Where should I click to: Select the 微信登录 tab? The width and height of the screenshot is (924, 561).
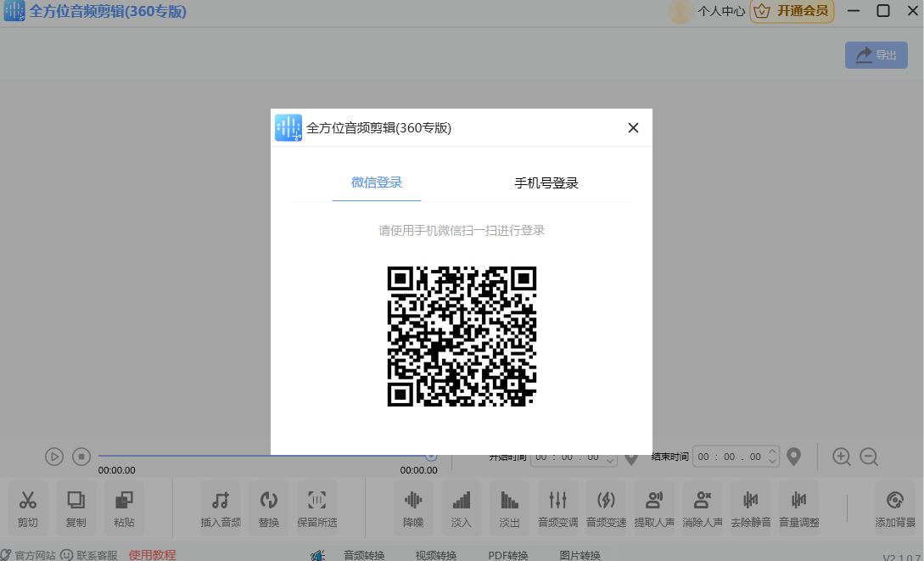tap(376, 183)
